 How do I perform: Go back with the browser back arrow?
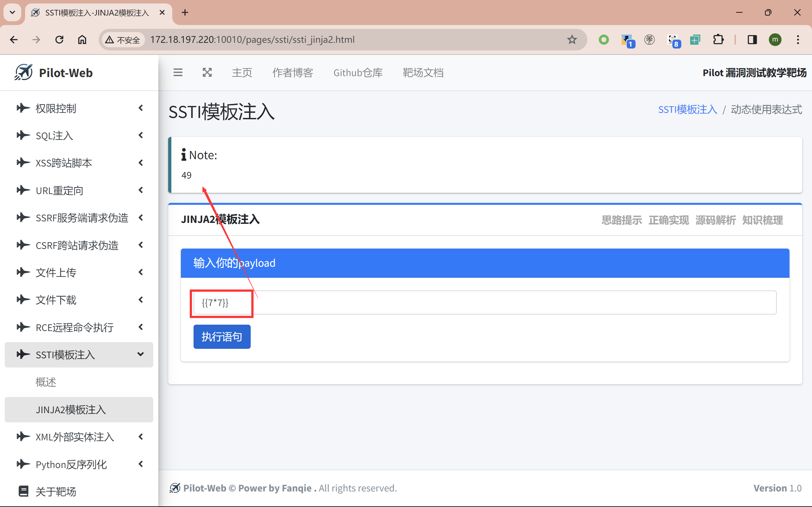click(14, 40)
